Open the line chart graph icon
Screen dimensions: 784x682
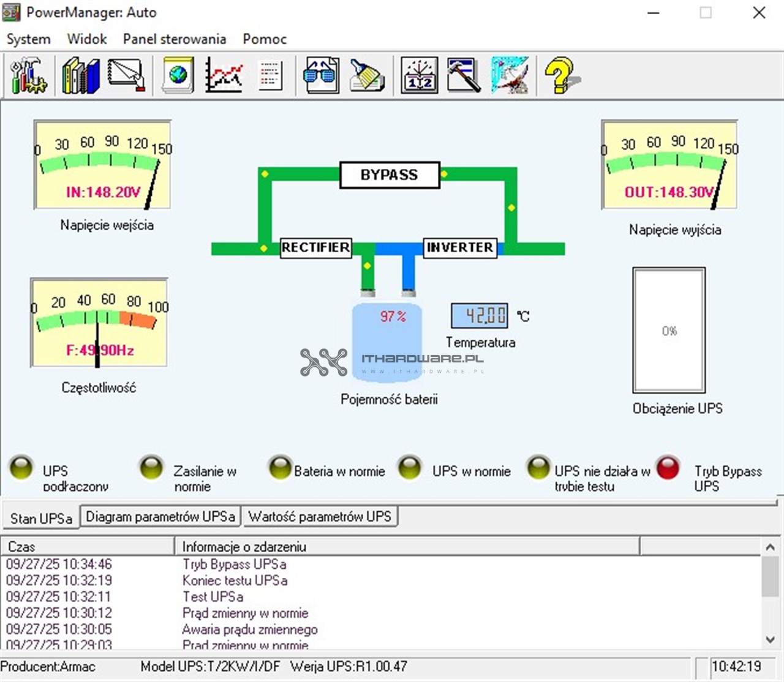point(224,75)
